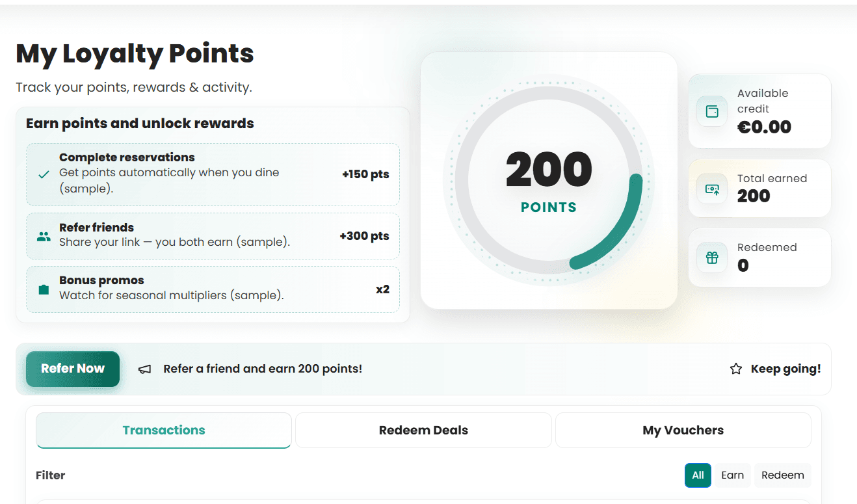Click the megaphone icon in the referral banner
Screen dimensions: 857x504
pos(144,369)
